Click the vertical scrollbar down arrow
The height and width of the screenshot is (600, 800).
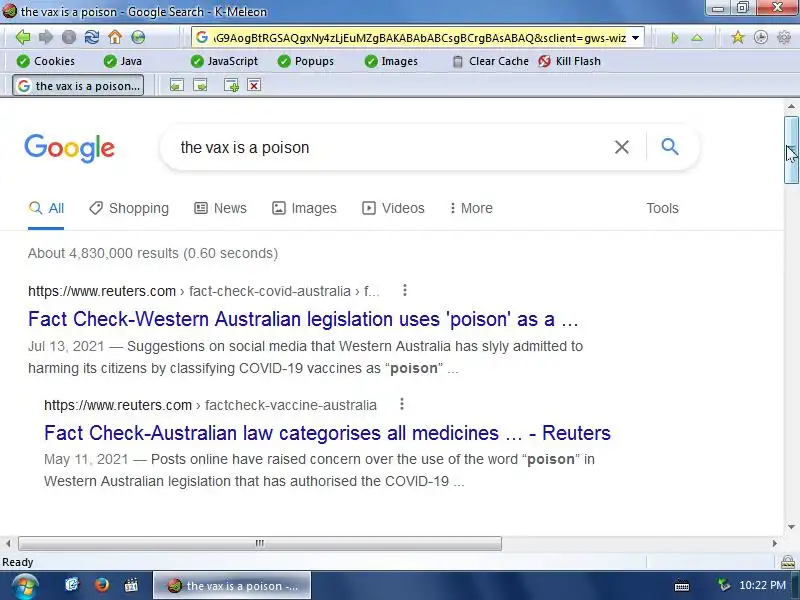791,527
